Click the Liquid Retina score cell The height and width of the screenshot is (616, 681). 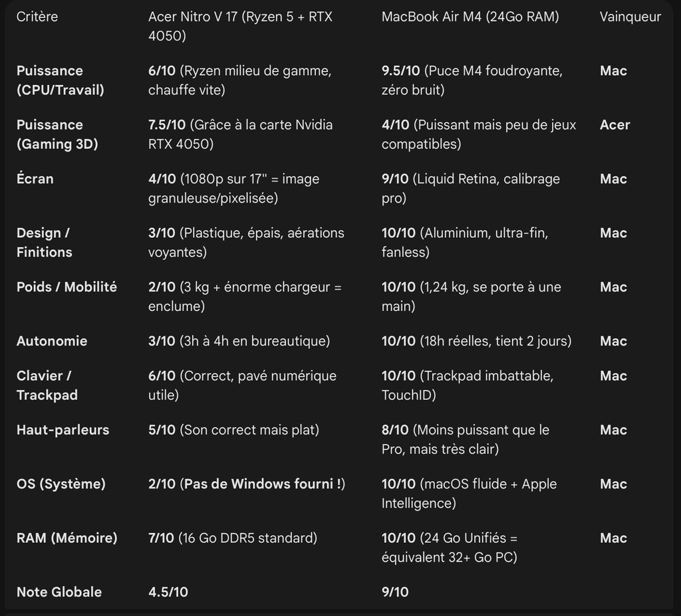471,188
